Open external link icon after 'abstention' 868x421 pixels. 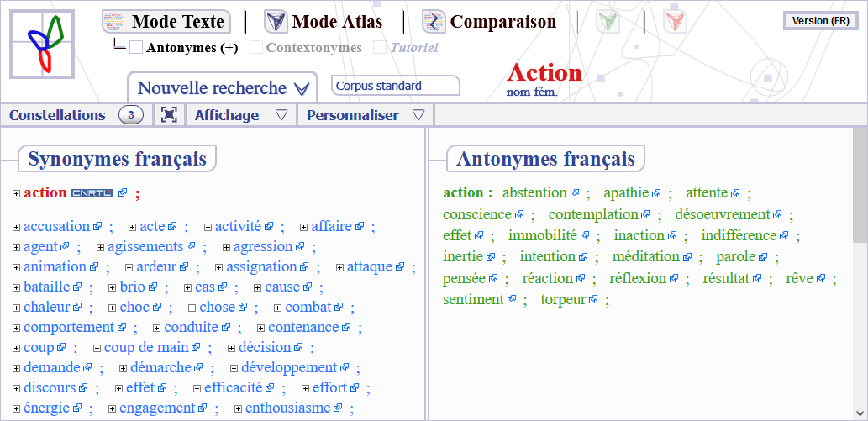pyautogui.click(x=575, y=193)
